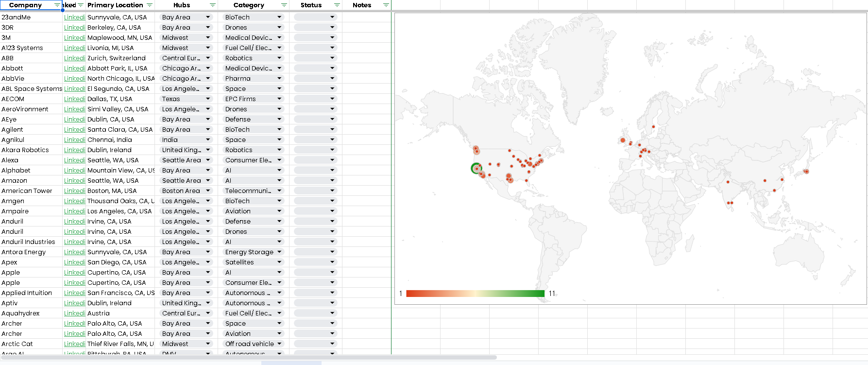Open filter icon on Notes column header
Viewport: 868px width, 365px height.
[386, 5]
